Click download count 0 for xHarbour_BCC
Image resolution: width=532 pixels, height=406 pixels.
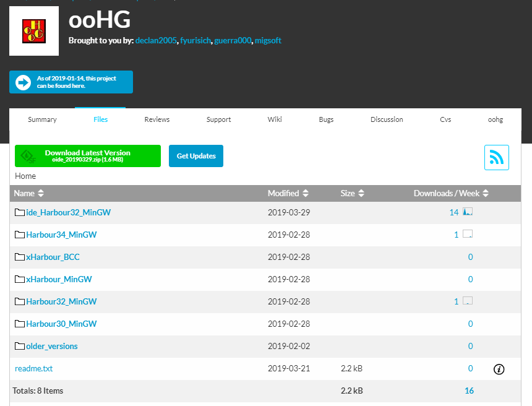(x=470, y=257)
